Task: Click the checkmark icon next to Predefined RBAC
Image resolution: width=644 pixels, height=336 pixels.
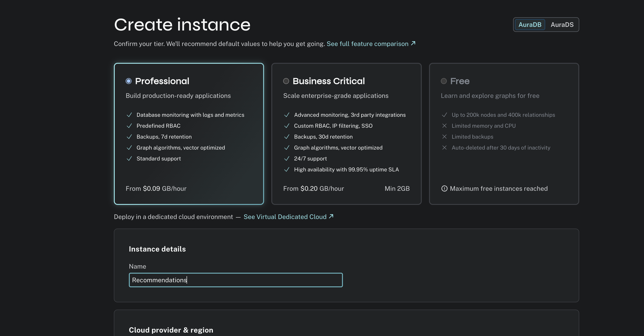Action: click(x=129, y=126)
